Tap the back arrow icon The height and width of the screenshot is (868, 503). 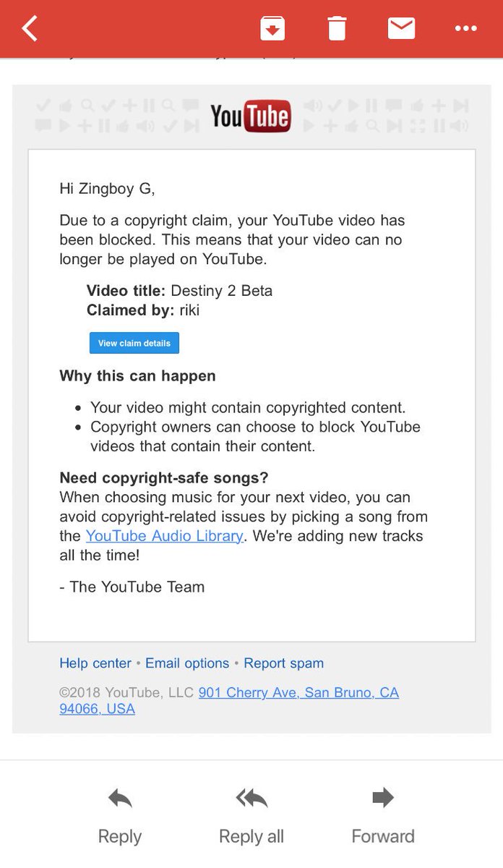[30, 28]
